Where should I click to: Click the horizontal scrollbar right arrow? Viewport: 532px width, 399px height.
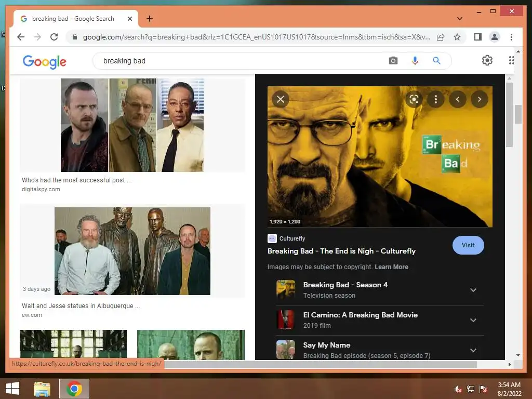509,364
